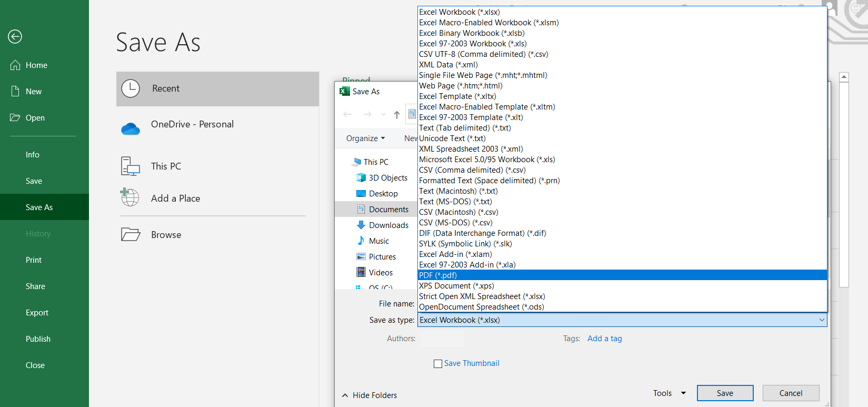The image size is (868, 407).
Task: Open the Publish backstage page
Action: (x=44, y=339)
